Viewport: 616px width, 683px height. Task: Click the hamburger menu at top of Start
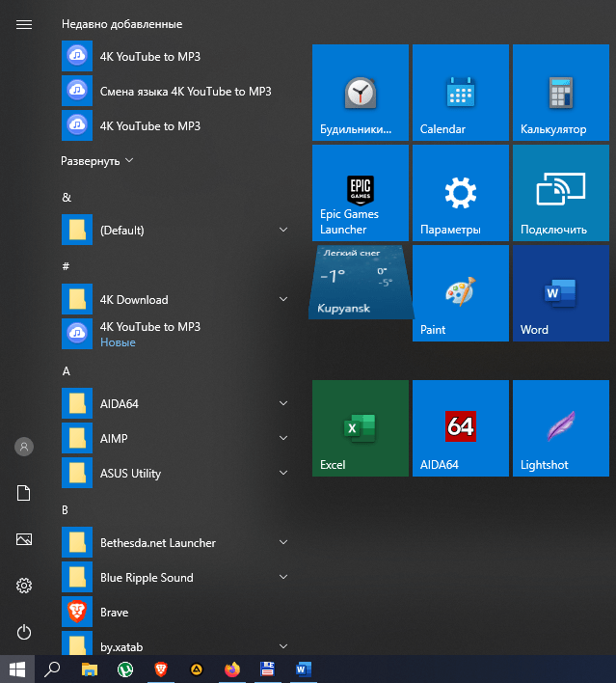[x=24, y=25]
